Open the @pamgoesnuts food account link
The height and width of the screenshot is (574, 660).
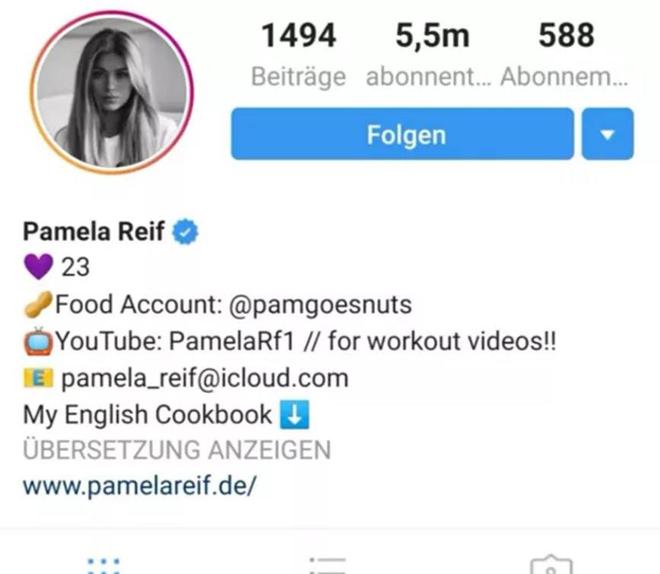320,305
